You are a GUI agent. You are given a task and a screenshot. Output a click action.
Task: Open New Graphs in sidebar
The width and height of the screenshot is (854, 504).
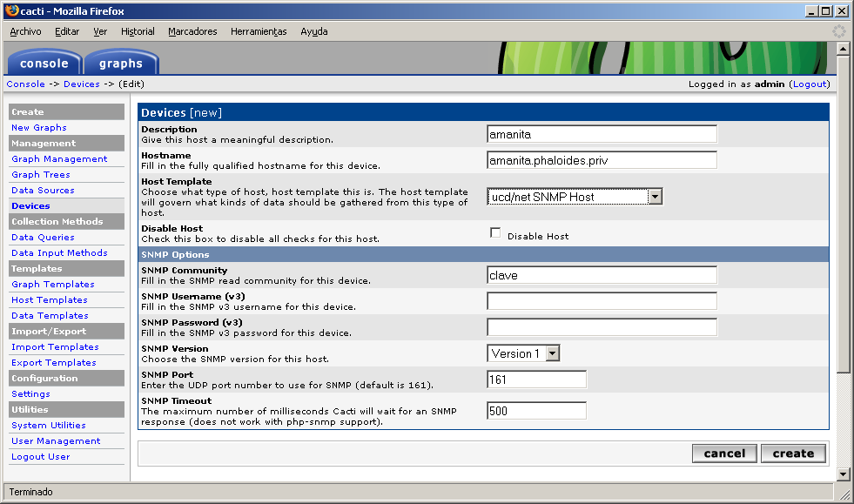point(39,127)
